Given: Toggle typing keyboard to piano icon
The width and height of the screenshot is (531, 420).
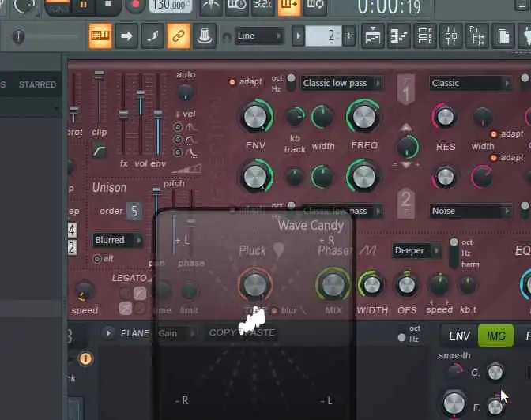Looking at the screenshot, I should click(100, 36).
